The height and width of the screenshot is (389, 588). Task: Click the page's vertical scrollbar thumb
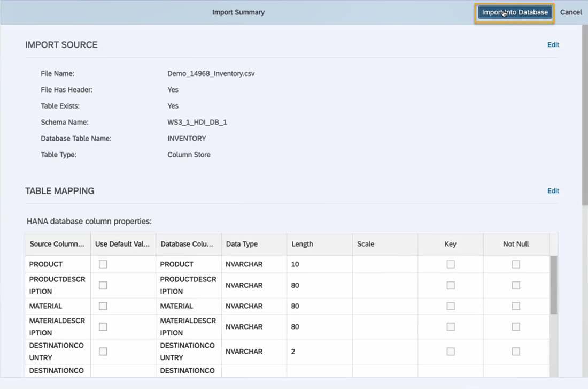(585, 115)
